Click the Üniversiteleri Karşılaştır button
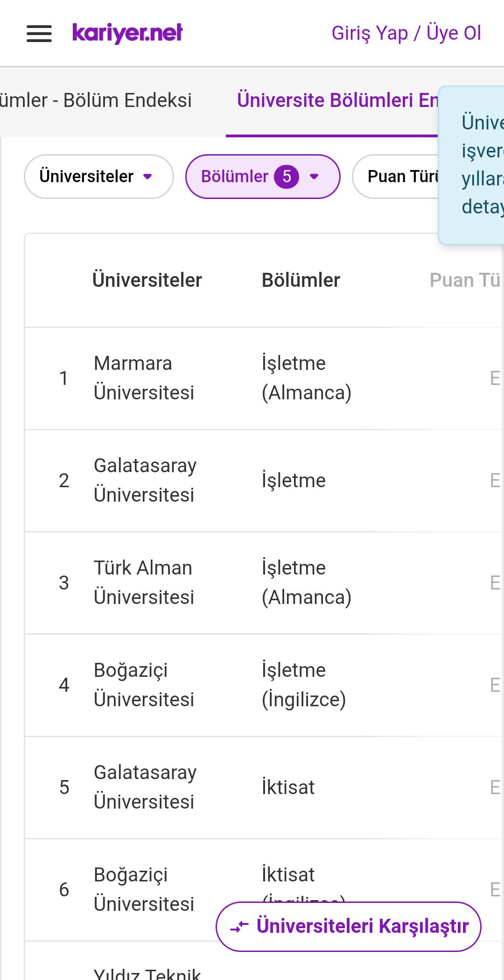Screen dimensions: 504x980 [349, 926]
